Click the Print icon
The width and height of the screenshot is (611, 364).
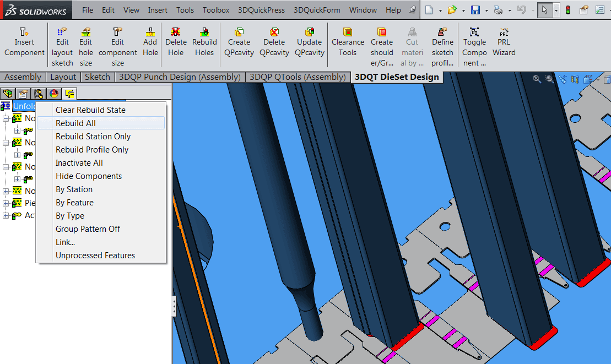point(498,10)
